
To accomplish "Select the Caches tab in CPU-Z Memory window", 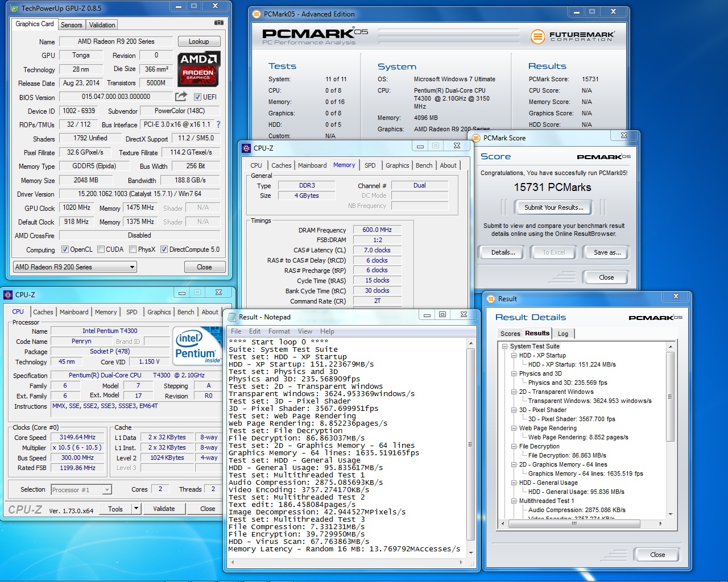I will 282,165.
